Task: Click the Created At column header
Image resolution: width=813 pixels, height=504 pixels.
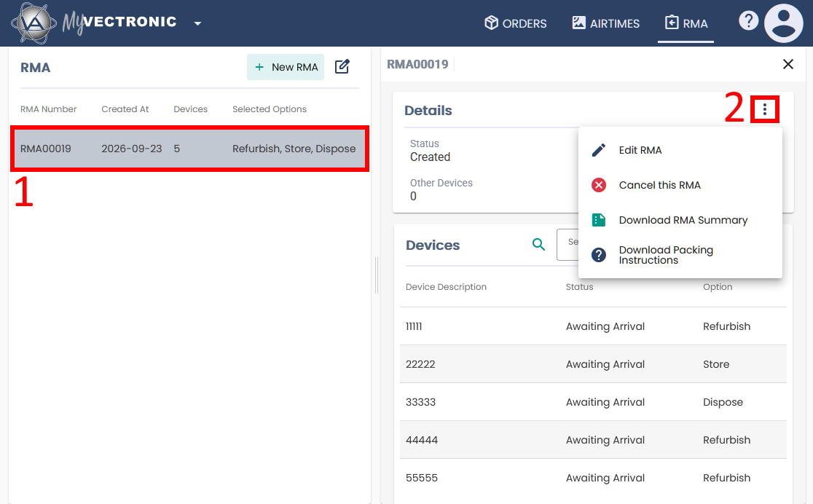Action: pyautogui.click(x=125, y=109)
